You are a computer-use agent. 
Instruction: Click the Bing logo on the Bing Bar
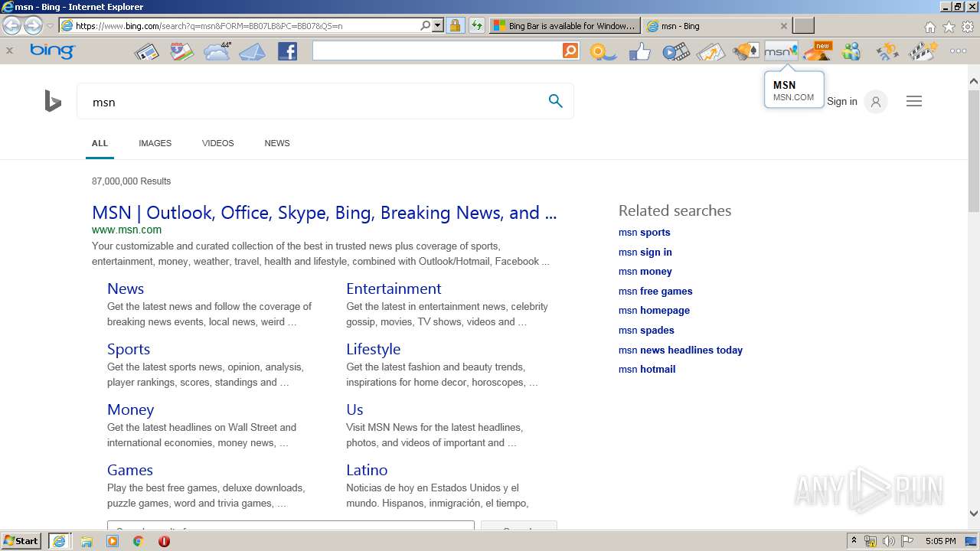[52, 51]
